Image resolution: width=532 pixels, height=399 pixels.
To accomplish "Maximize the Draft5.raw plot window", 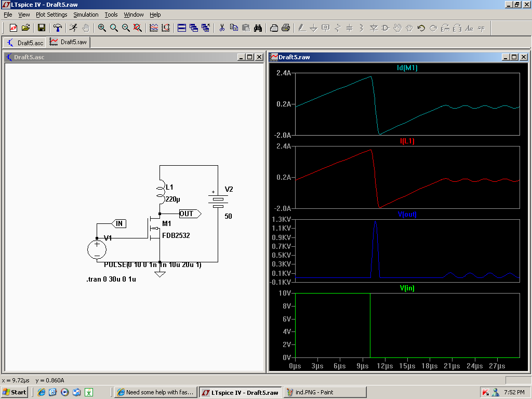I will coord(514,57).
